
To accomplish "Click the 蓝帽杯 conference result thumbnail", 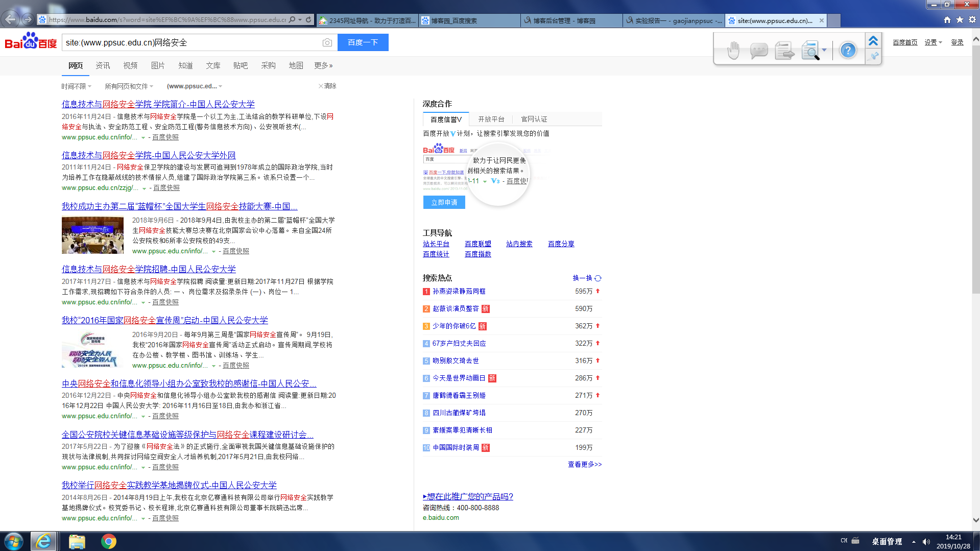I will (92, 235).
